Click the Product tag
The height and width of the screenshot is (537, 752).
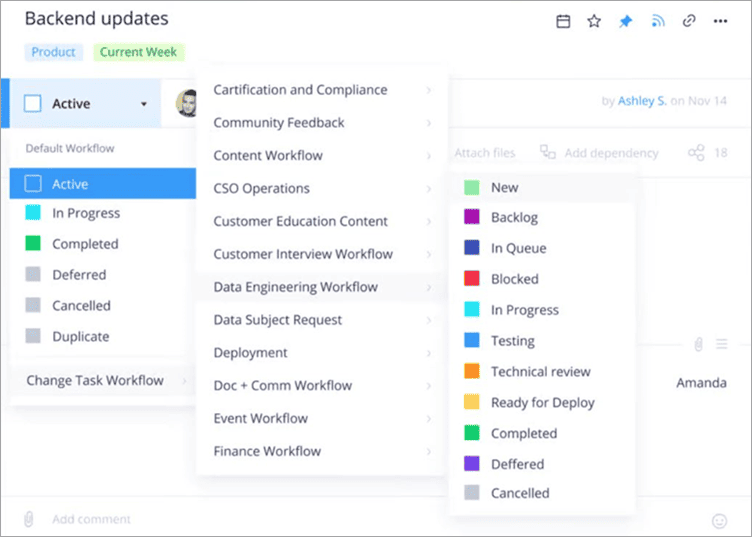(53, 52)
